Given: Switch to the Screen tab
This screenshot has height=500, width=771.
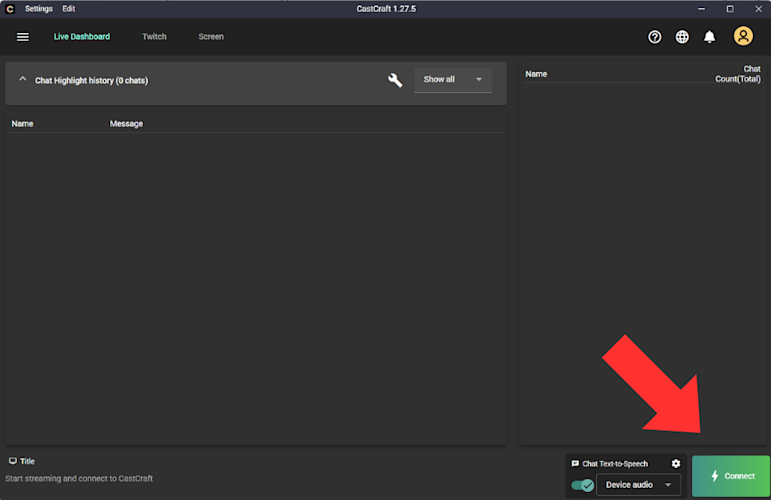Looking at the screenshot, I should pyautogui.click(x=211, y=37).
